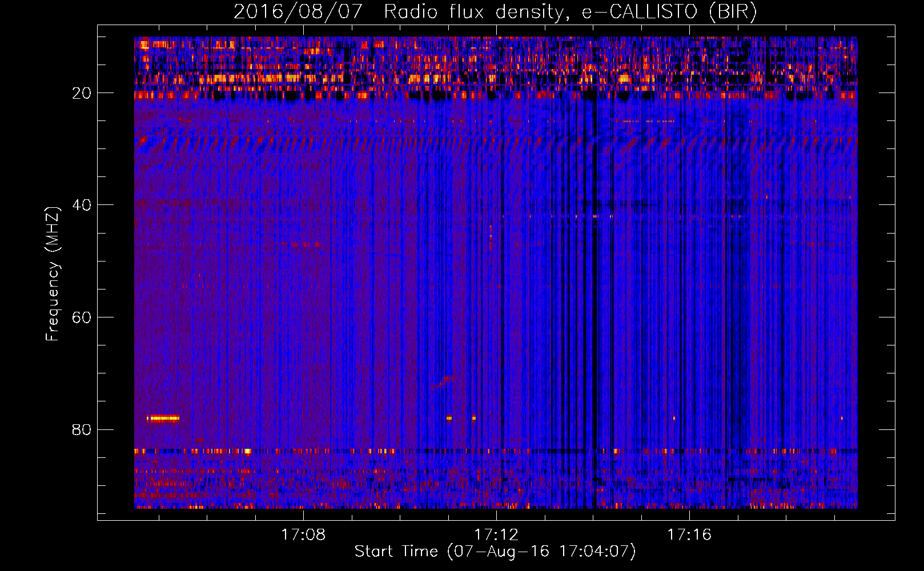Click the 17:08 time axis label

click(303, 534)
